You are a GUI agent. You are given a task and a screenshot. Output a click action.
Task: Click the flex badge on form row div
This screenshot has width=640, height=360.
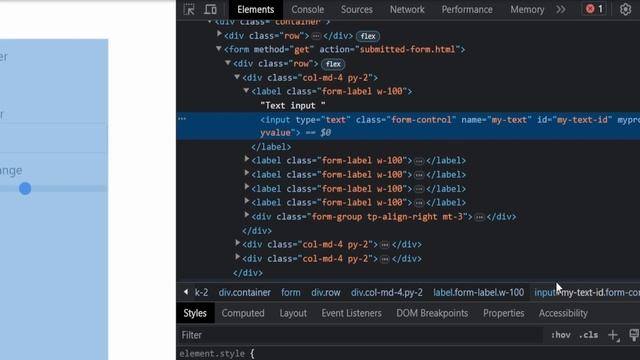(333, 64)
